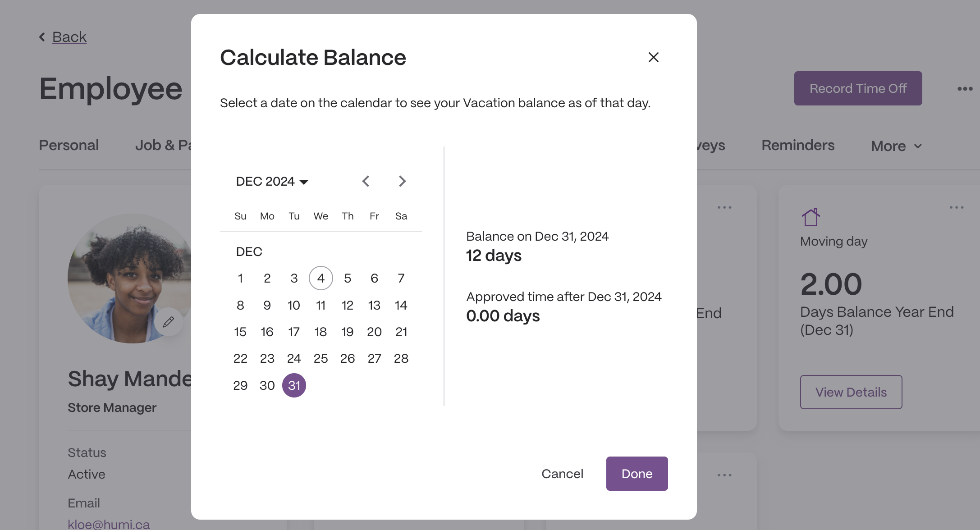Click the Done button

(637, 474)
